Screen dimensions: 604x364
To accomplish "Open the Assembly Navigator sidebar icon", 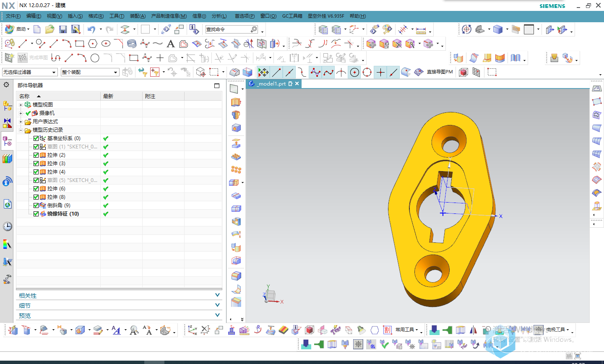I will 7,106.
